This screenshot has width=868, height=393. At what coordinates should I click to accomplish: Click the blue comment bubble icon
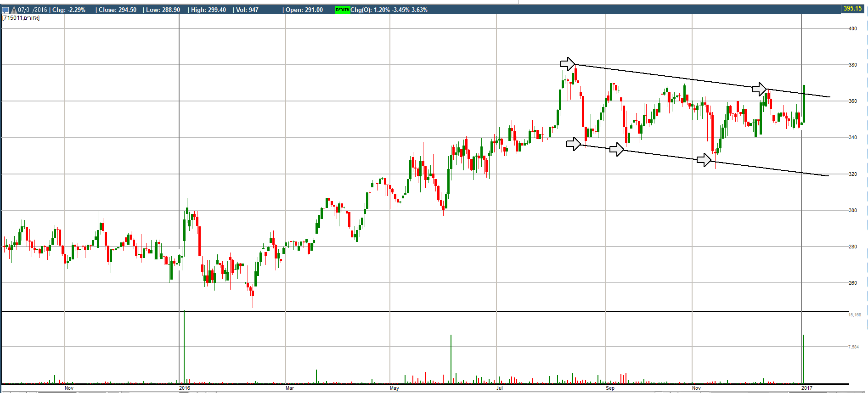tap(6, 10)
